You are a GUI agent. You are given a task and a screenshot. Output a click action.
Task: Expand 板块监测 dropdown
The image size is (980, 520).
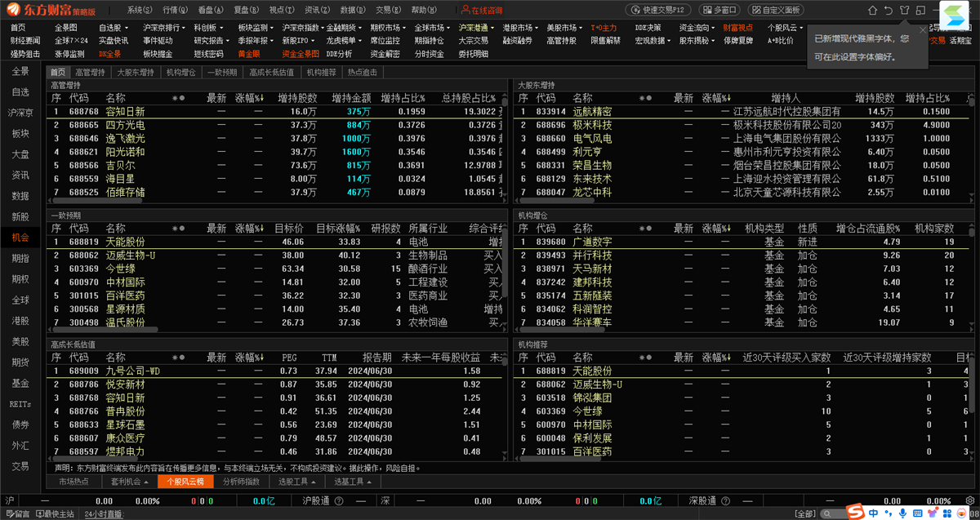(256, 28)
